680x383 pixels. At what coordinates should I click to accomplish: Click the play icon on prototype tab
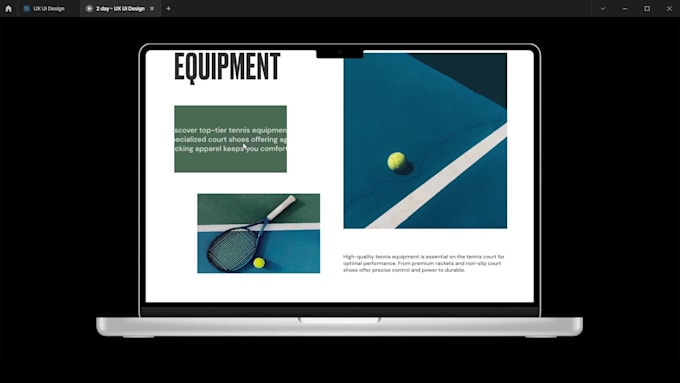pyautogui.click(x=89, y=8)
